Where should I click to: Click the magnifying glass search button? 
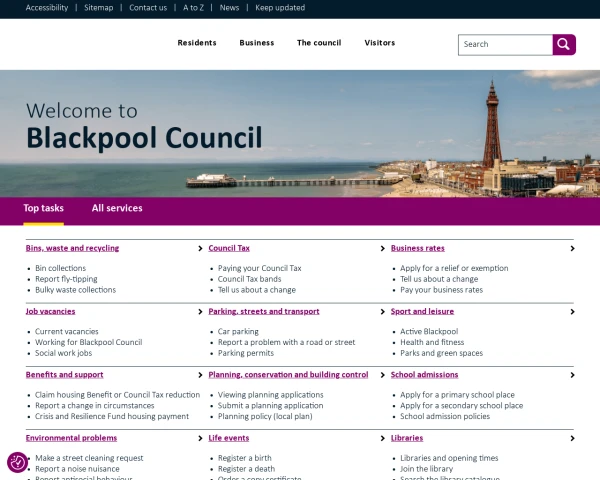point(564,45)
